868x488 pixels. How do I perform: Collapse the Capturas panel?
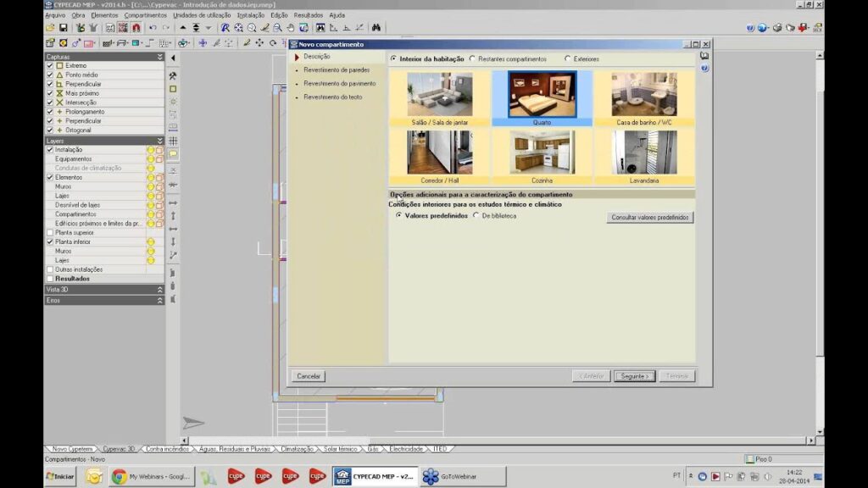[x=159, y=57]
